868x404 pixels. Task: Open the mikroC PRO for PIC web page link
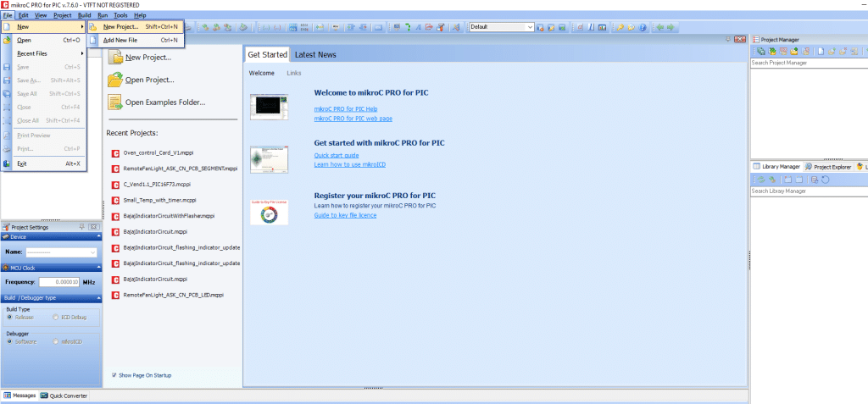point(353,119)
